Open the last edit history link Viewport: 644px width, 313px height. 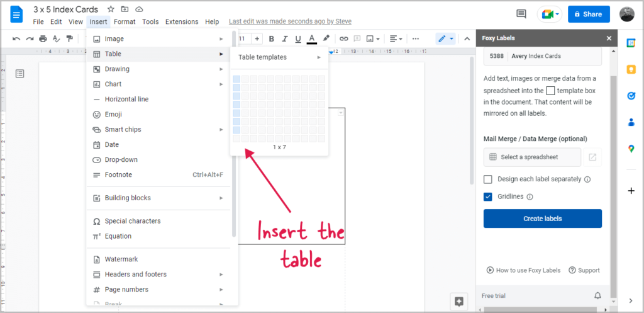(290, 21)
